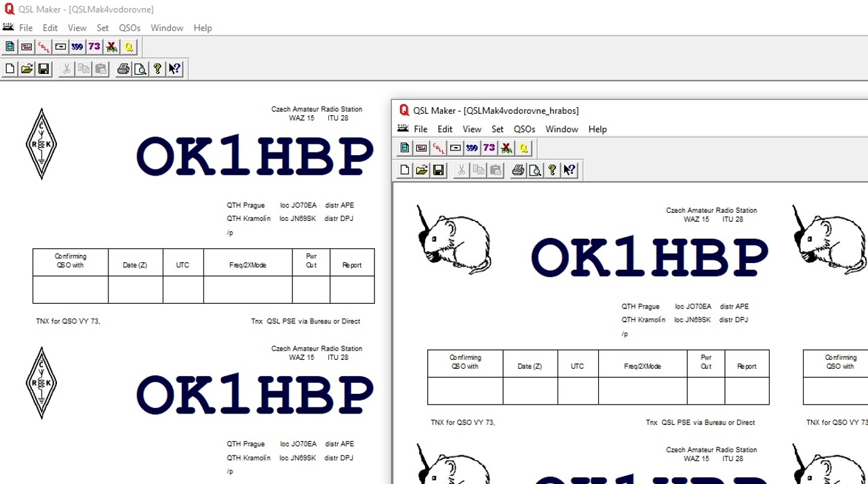Click 'Date (Z)' header in QSLMak4vodorovne table
Screen dimensions: 868x484
click(135, 265)
